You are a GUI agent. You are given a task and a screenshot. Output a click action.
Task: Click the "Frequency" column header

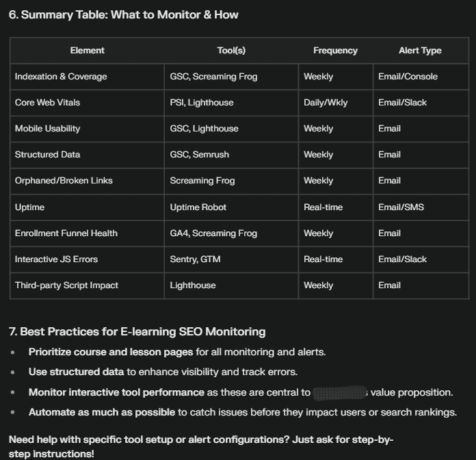tap(335, 51)
